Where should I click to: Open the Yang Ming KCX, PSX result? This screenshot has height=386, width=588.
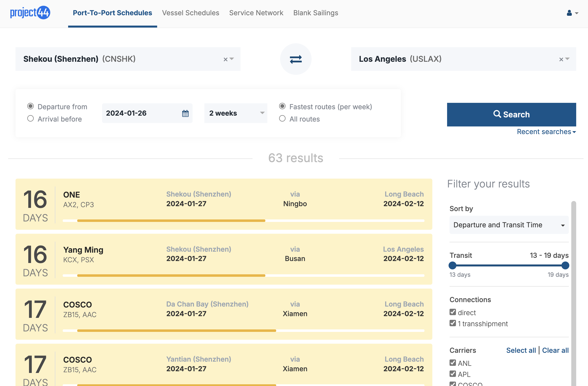(x=224, y=259)
